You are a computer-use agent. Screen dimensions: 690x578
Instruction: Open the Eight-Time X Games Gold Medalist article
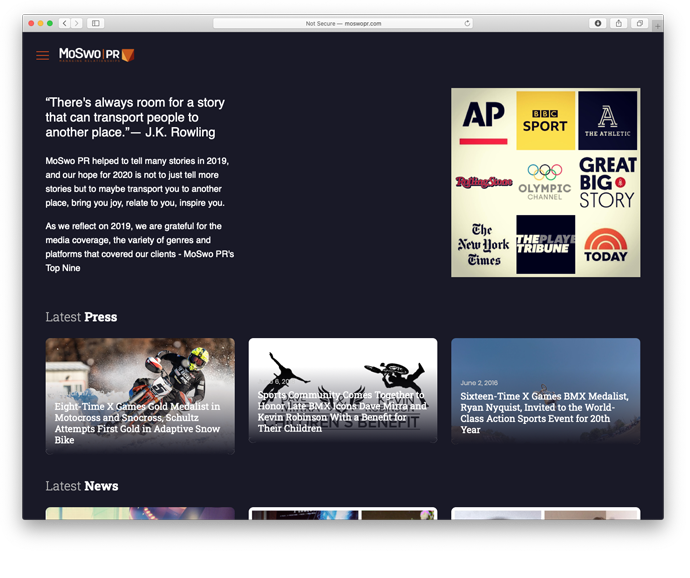pos(140,395)
